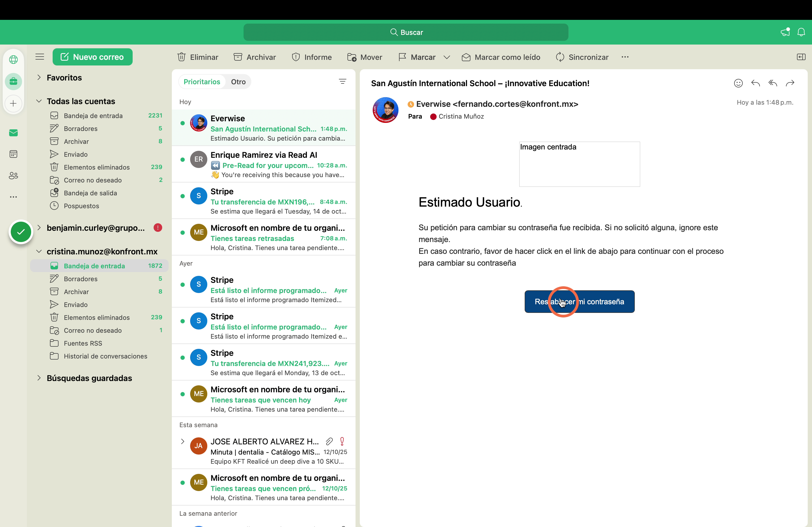812x527 pixels.
Task: Click the Informe shield button
Action: (311, 57)
